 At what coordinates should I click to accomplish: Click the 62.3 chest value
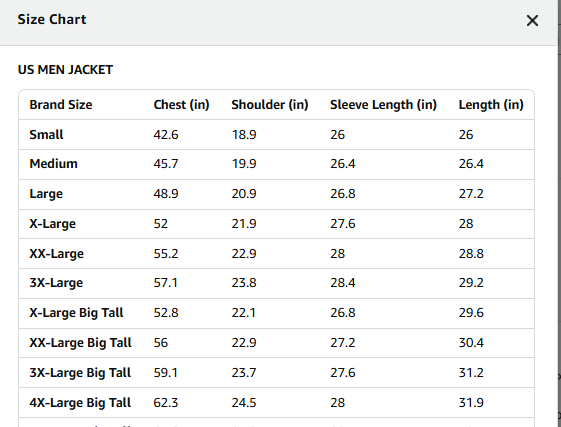[x=166, y=403]
